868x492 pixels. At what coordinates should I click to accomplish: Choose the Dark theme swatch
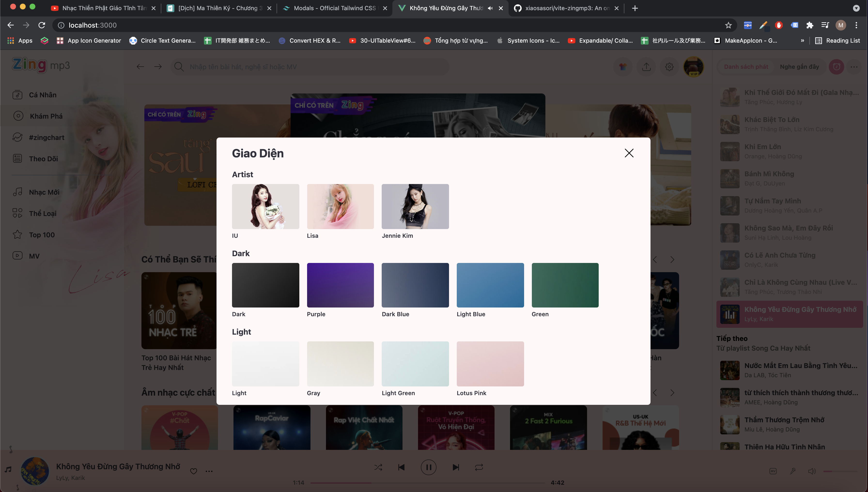265,285
